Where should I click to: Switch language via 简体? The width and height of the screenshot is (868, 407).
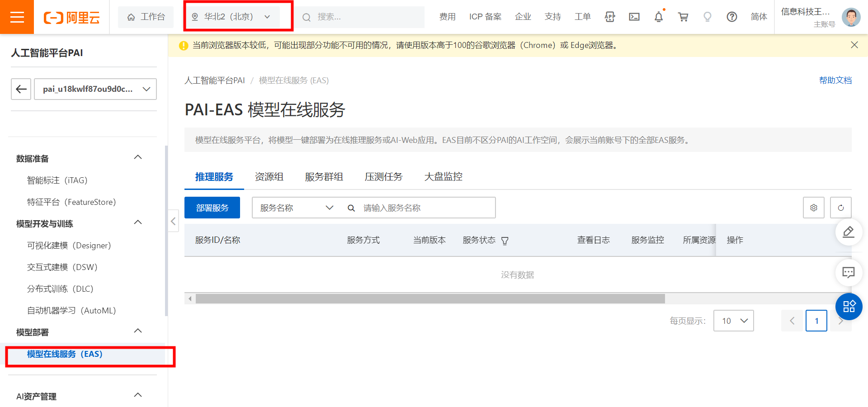click(x=759, y=17)
